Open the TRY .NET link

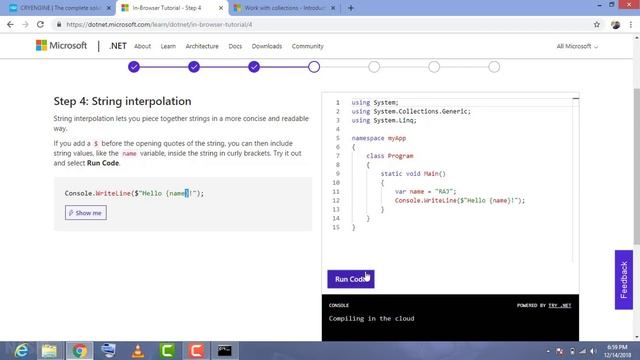coord(560,305)
